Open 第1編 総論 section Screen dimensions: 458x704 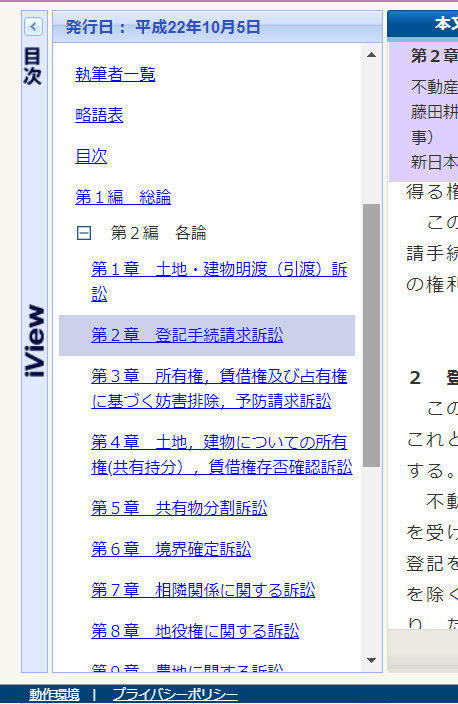[x=123, y=197]
